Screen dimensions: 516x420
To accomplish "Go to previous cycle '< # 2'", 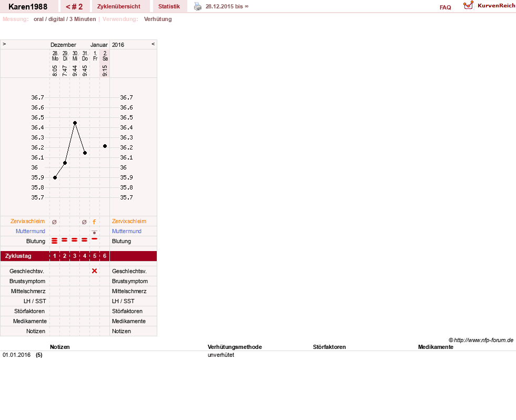I will 74,7.
